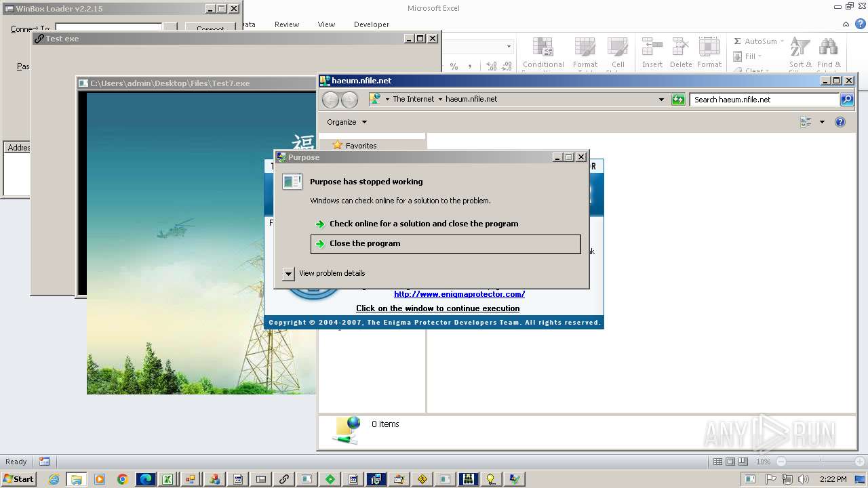The height and width of the screenshot is (488, 868).
Task: Click inside Search haeum.nfile.net field
Action: [x=765, y=100]
